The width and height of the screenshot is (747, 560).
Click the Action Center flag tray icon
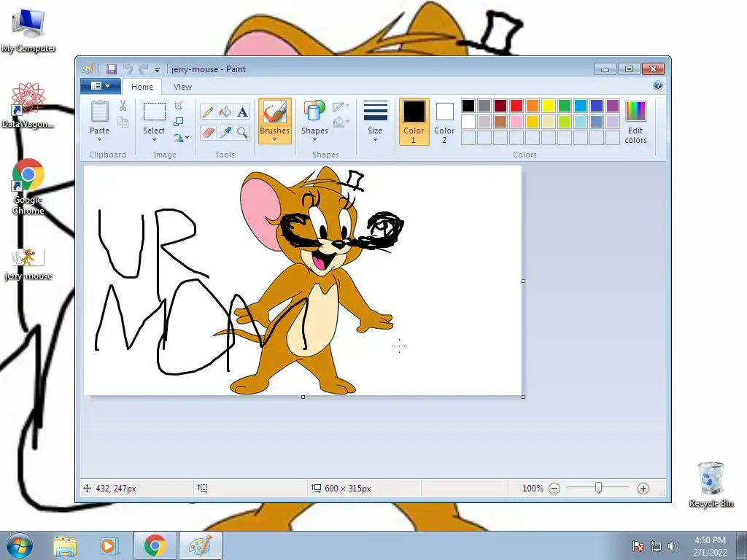[x=638, y=546]
